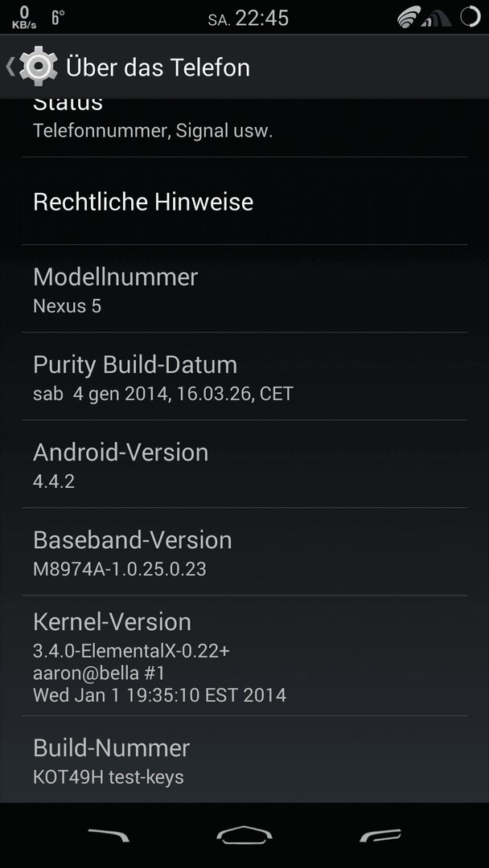Tap the settings gear icon in header
The image size is (489, 868).
pos(39,67)
